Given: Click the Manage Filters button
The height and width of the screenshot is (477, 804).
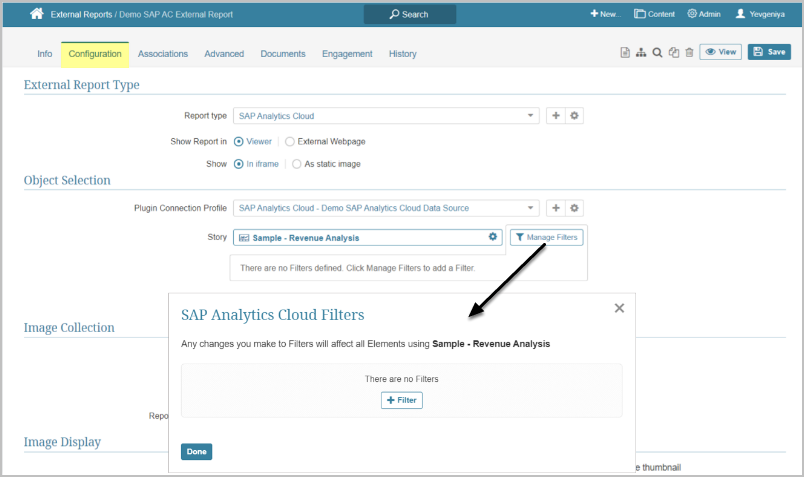Looking at the screenshot, I should tap(546, 237).
